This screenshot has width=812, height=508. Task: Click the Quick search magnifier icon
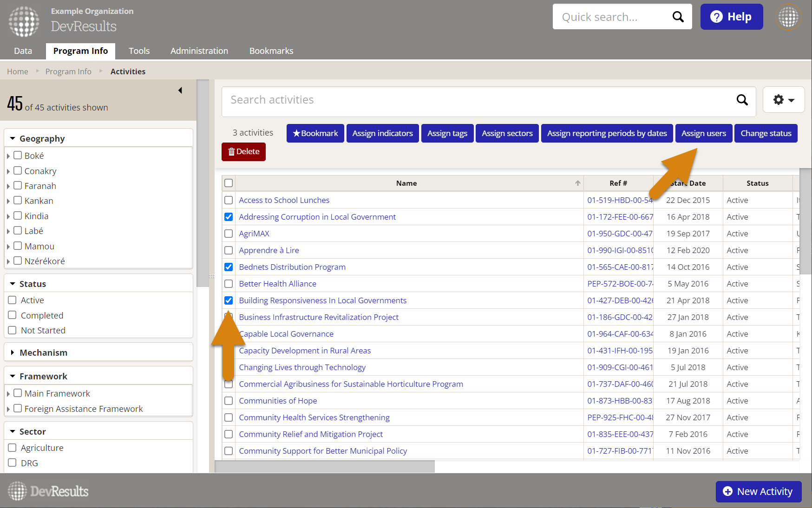(x=678, y=17)
